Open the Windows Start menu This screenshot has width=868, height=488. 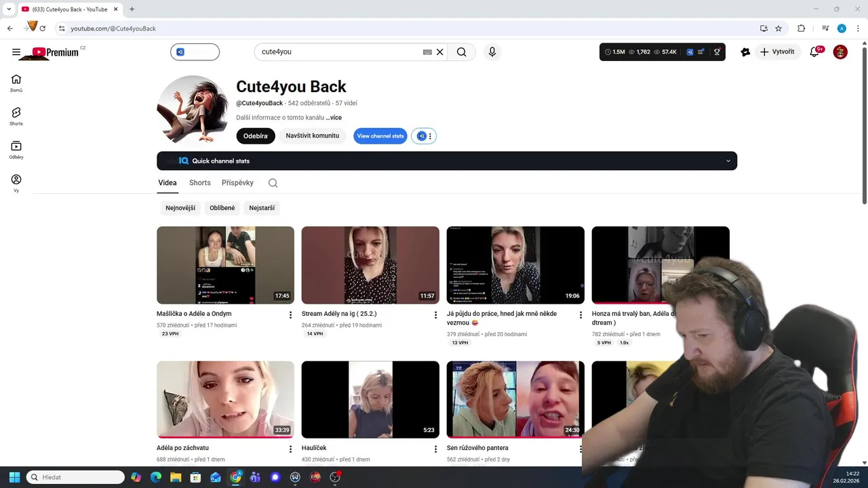pos(14,477)
